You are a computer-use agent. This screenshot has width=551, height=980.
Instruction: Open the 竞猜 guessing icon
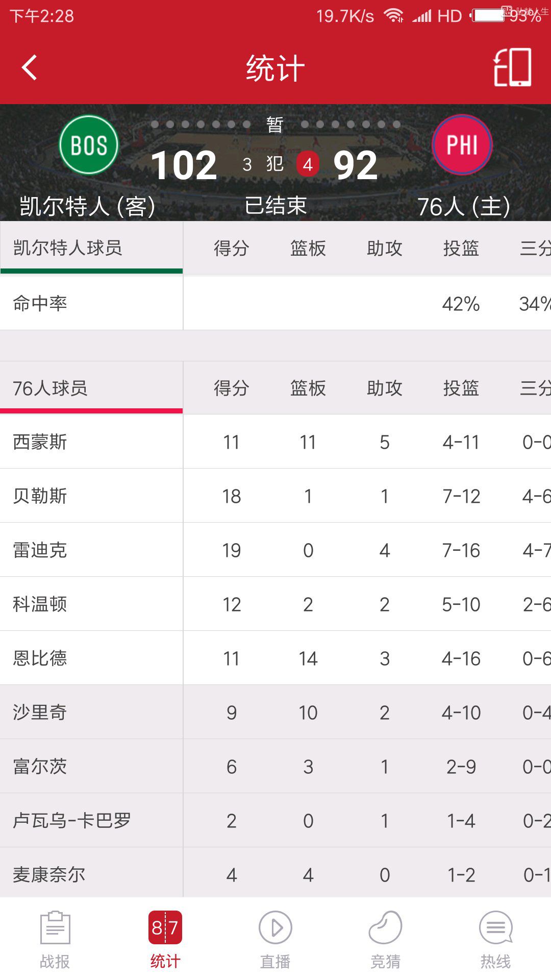(386, 939)
